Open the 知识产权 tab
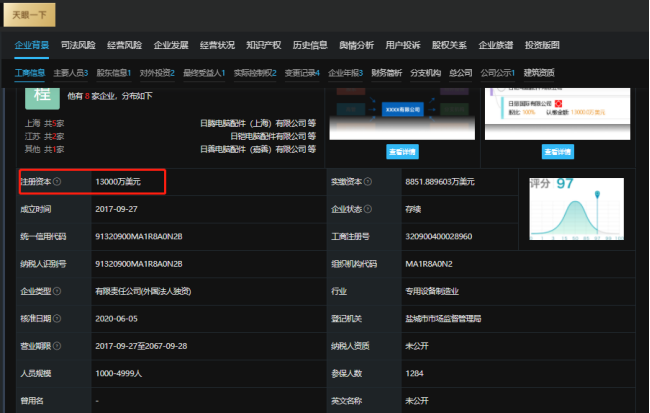The width and height of the screenshot is (650, 413). [264, 45]
